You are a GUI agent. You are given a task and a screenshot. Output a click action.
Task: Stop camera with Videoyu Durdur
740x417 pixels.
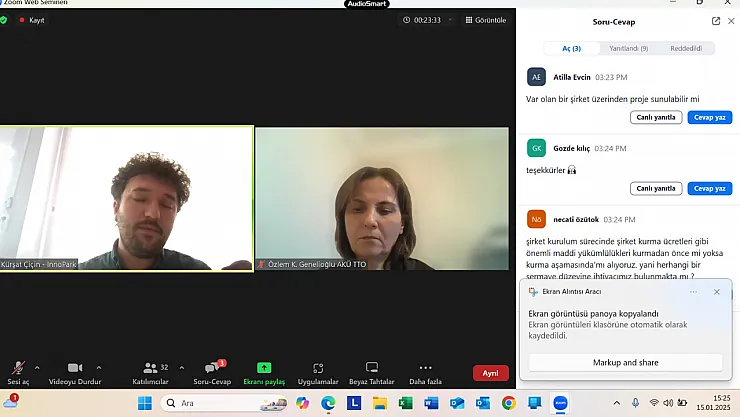[x=76, y=369]
